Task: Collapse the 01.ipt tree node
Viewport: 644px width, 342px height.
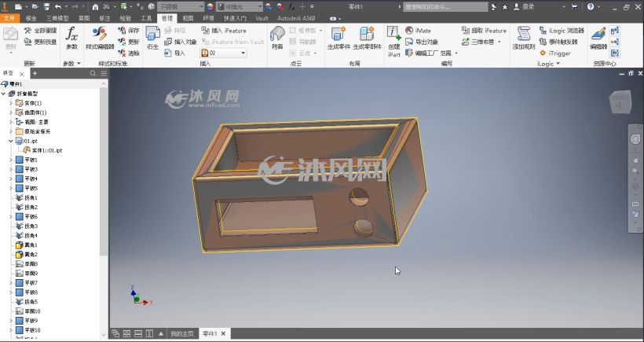Action: click(11, 141)
